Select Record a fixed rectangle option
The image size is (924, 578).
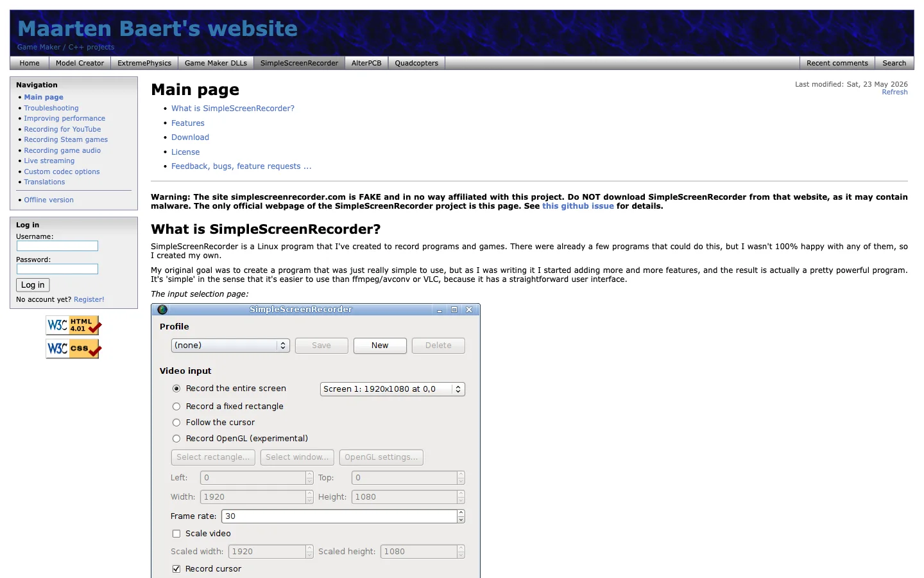pyautogui.click(x=176, y=407)
